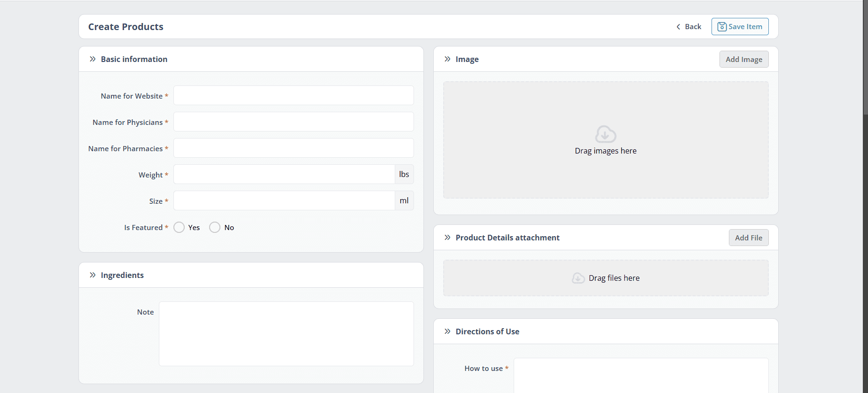Image resolution: width=868 pixels, height=393 pixels.
Task: Collapse Product Details attachment chevron
Action: [x=447, y=238]
